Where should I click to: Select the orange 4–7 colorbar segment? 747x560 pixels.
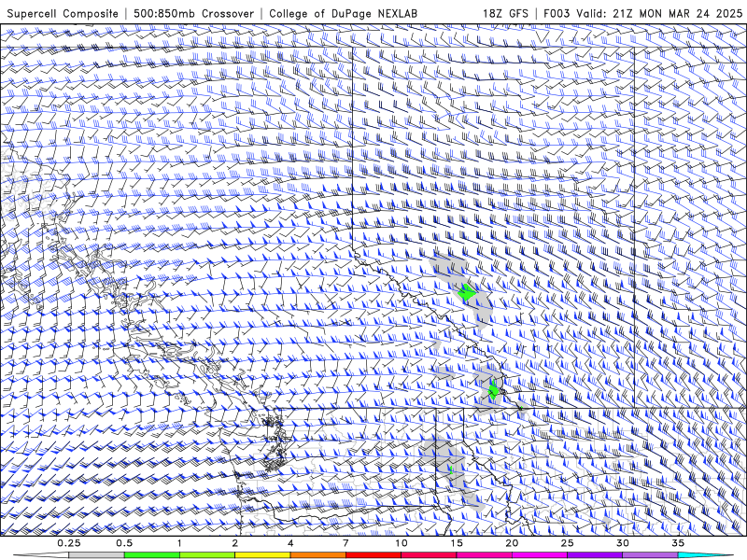317,555
